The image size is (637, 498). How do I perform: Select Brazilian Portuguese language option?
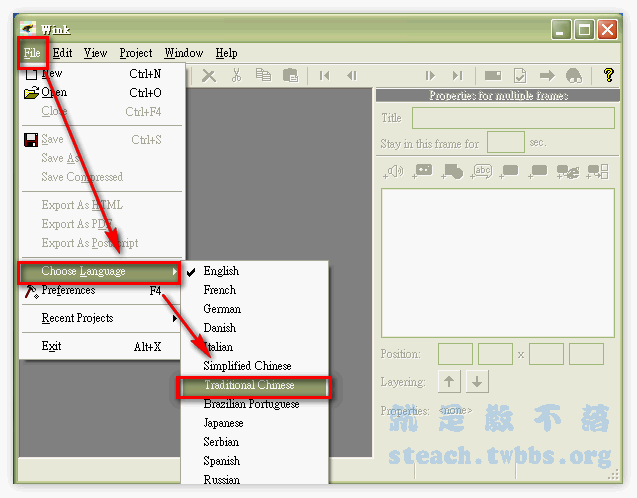pyautogui.click(x=254, y=404)
